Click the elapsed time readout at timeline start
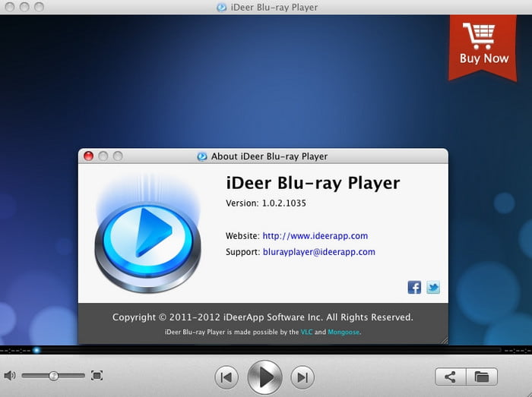 15,350
